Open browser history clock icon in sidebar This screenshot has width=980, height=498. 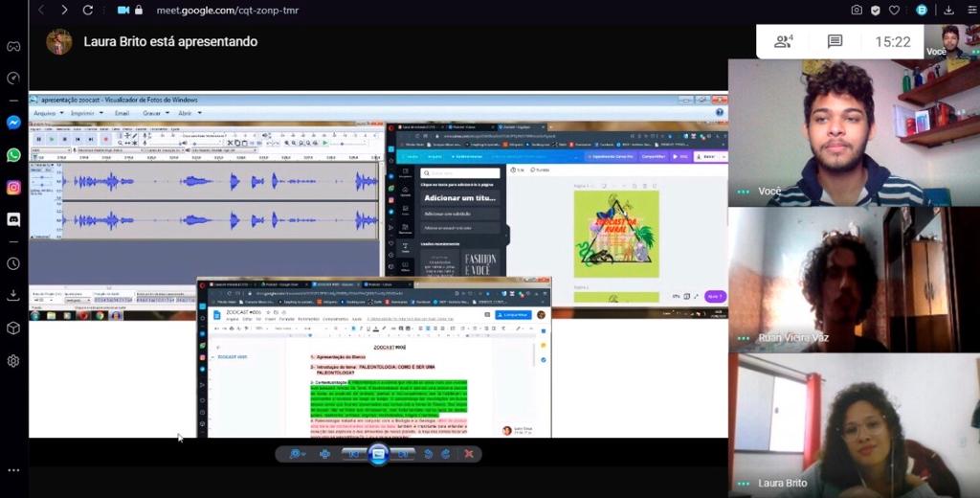click(x=13, y=263)
